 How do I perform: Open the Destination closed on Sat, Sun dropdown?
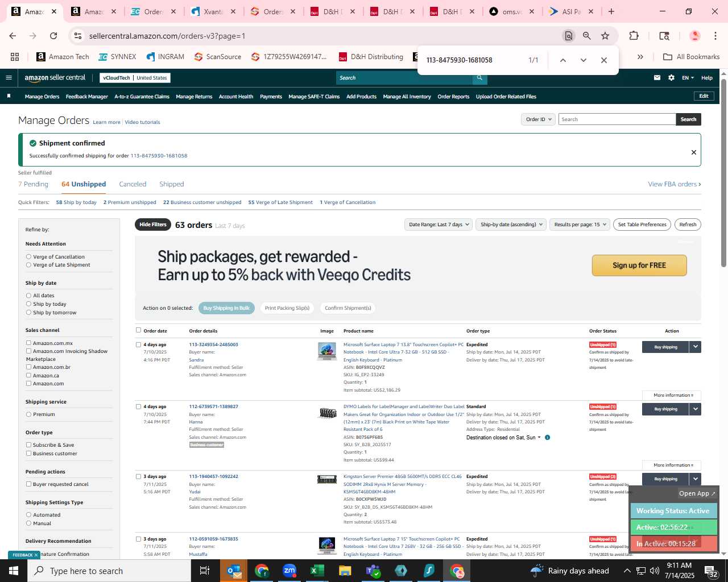coord(504,438)
